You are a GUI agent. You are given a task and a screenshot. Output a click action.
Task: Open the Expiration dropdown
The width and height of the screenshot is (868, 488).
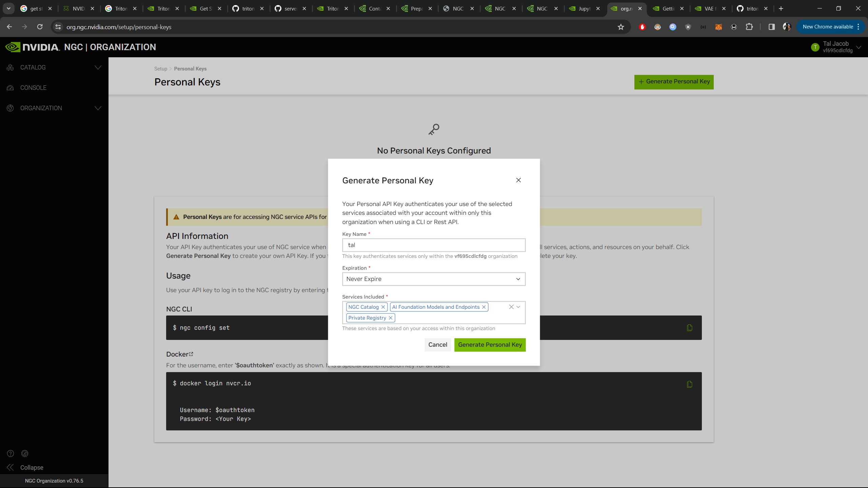click(434, 279)
